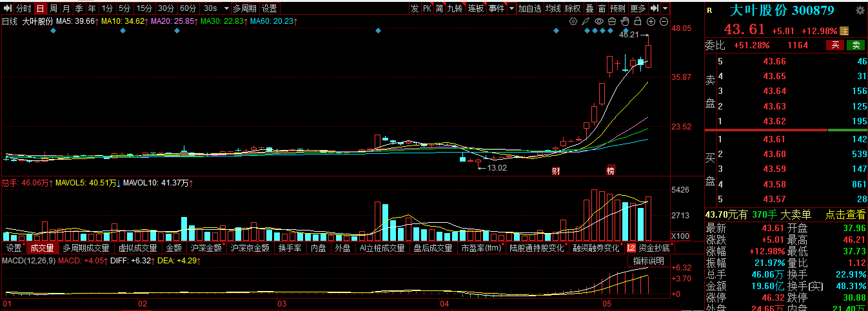This screenshot has width=868, height=311.
Task: Select the 多周期成交量 indicator tab
Action: click(86, 248)
